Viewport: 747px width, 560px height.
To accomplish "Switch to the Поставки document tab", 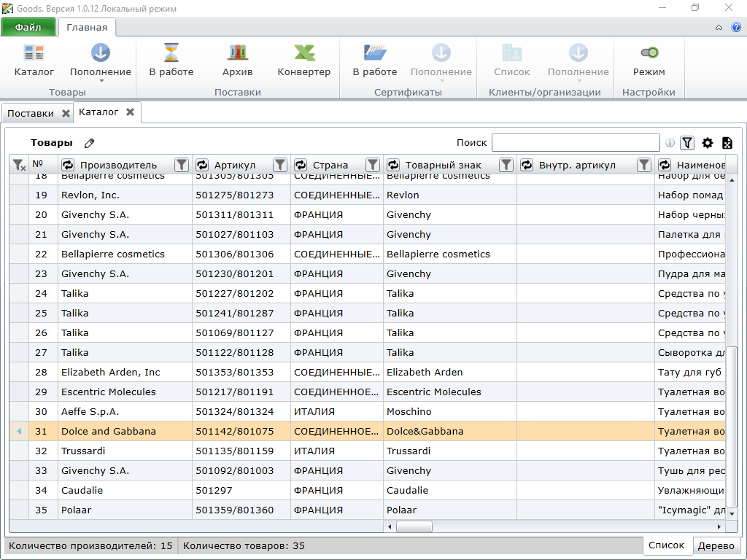I will pos(31,113).
